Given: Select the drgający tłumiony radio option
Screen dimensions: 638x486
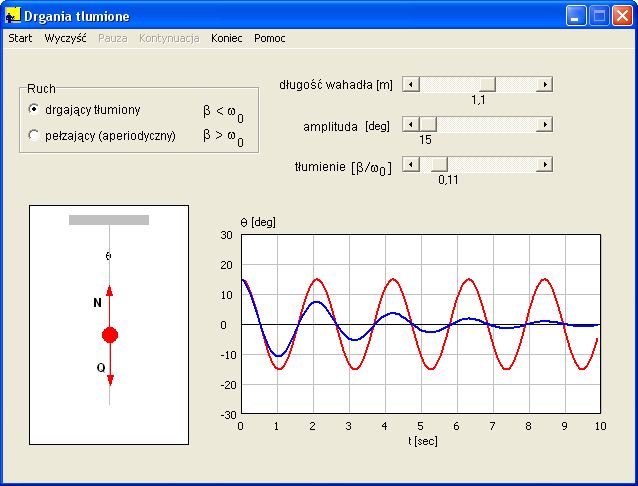Looking at the screenshot, I should (x=35, y=109).
